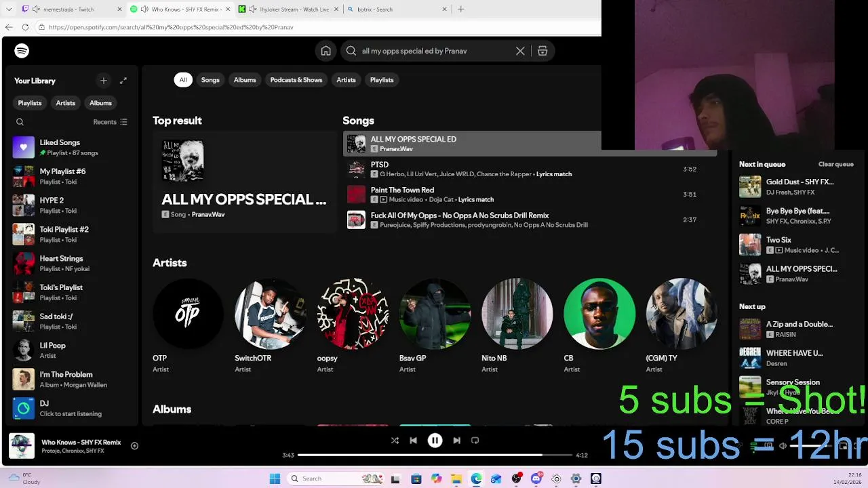Start listening with DJ in the library
This screenshot has width=868, height=488.
coord(71,408)
